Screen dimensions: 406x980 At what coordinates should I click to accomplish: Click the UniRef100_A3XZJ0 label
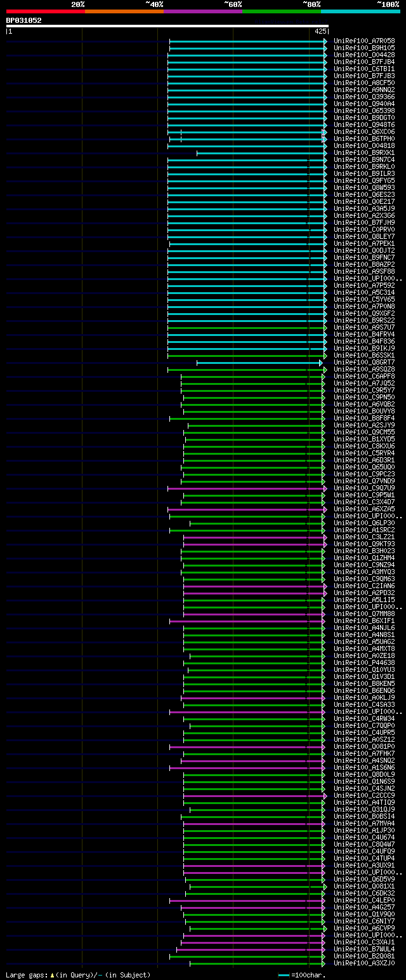point(364,963)
